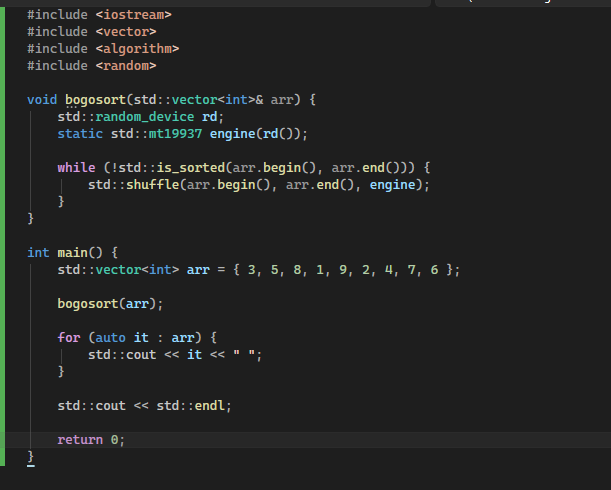Place cursor on #include <vector> line
The image size is (611, 490).
click(92, 32)
